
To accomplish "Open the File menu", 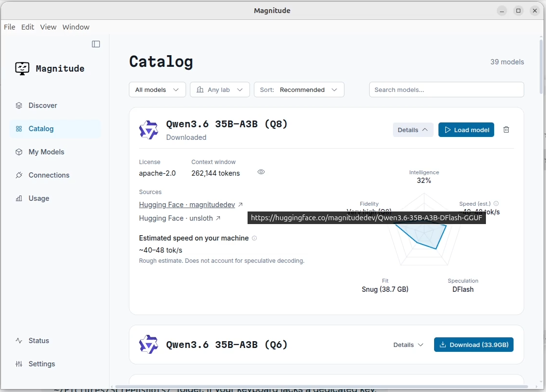I will 10,27.
